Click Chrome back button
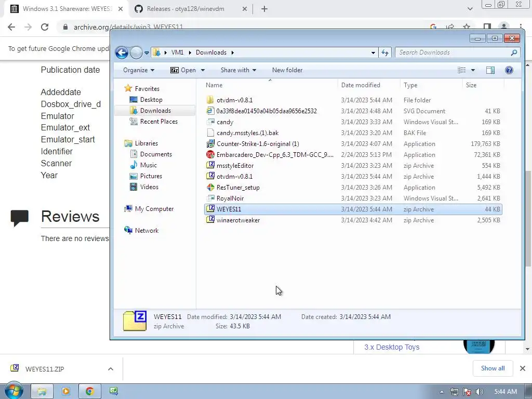This screenshot has height=399, width=532. (x=11, y=27)
